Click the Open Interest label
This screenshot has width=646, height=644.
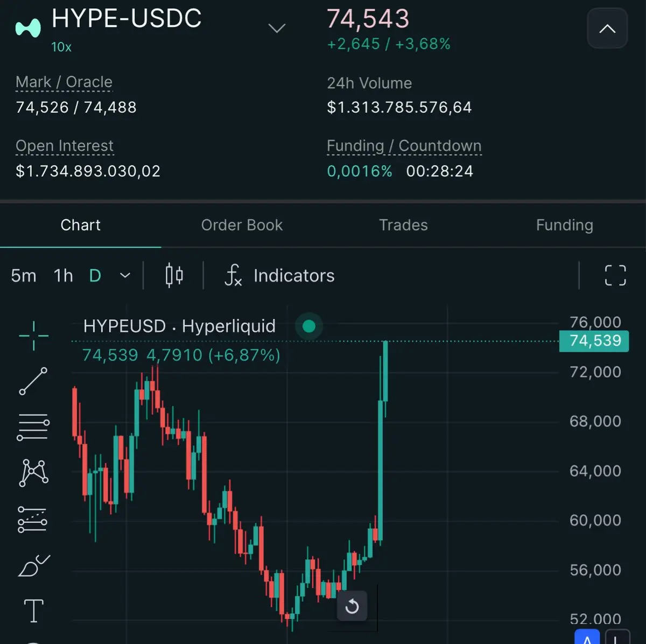coord(65,146)
